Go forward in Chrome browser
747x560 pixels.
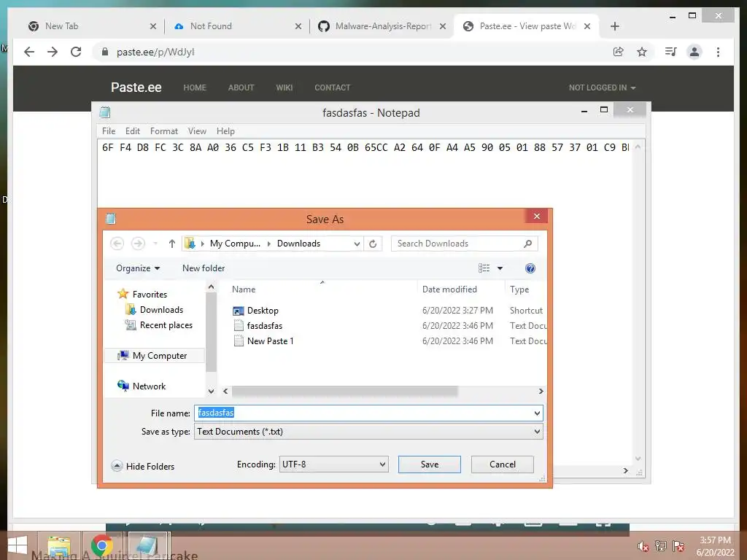click(x=53, y=52)
